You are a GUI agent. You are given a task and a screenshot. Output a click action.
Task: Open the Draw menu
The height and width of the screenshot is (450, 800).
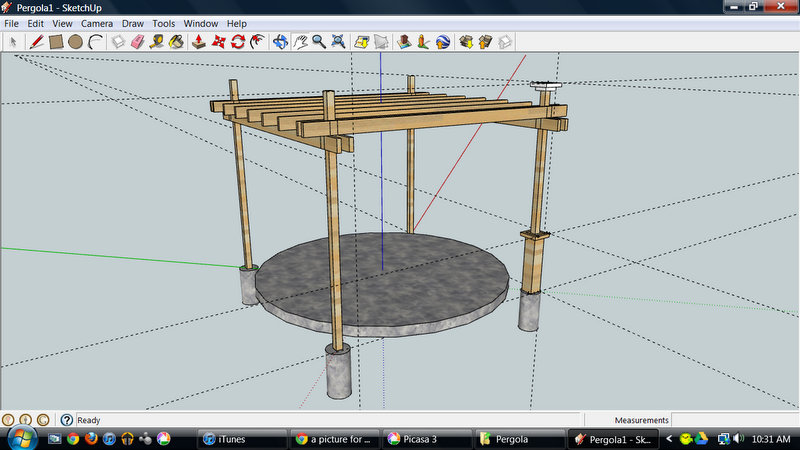point(132,23)
